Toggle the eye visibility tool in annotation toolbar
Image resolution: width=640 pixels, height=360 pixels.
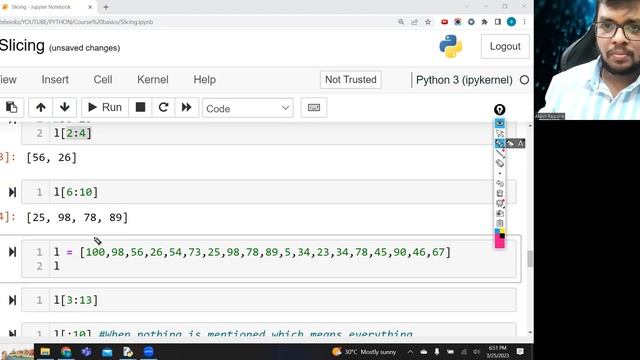point(500,123)
